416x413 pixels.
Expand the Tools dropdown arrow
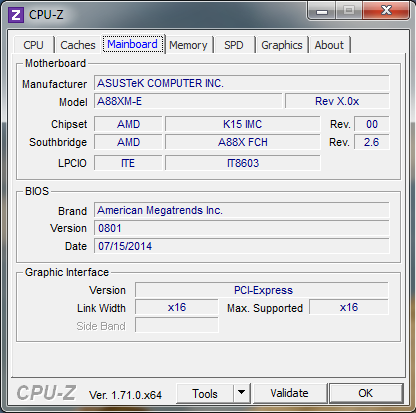tap(242, 394)
